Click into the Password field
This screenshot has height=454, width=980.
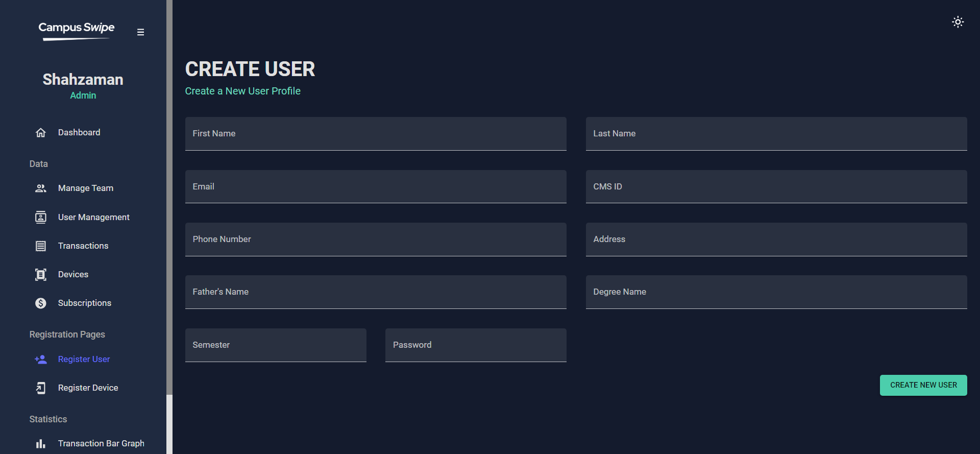(475, 345)
